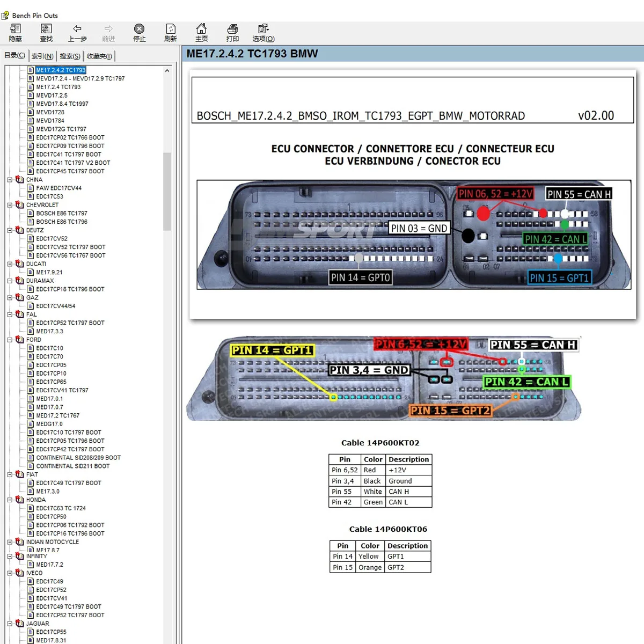Viewport: 644px width, 644px height.
Task: Collapse the IVECO tree node
Action: [10, 573]
